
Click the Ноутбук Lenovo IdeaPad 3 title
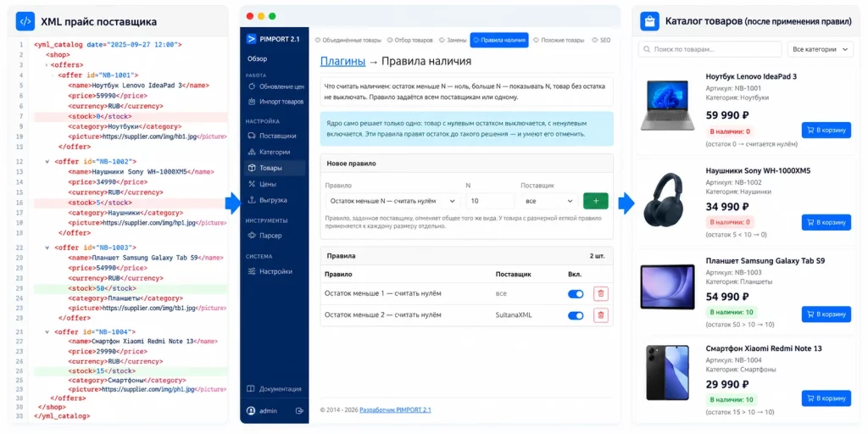click(x=751, y=76)
